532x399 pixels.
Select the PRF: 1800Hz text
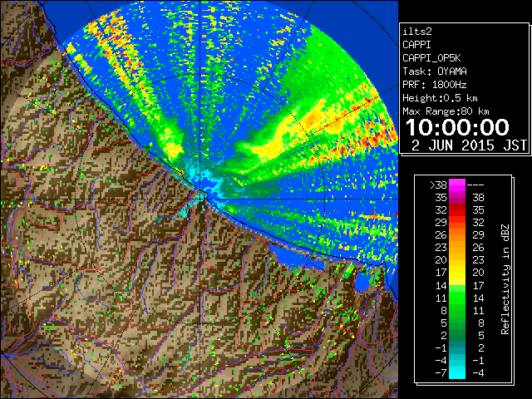tap(435, 85)
